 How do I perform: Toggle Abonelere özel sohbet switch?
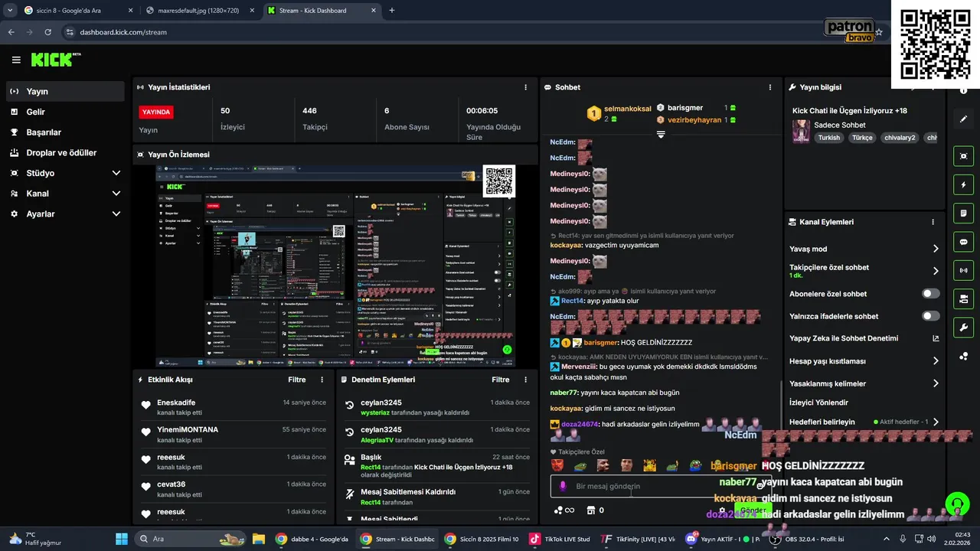(930, 294)
